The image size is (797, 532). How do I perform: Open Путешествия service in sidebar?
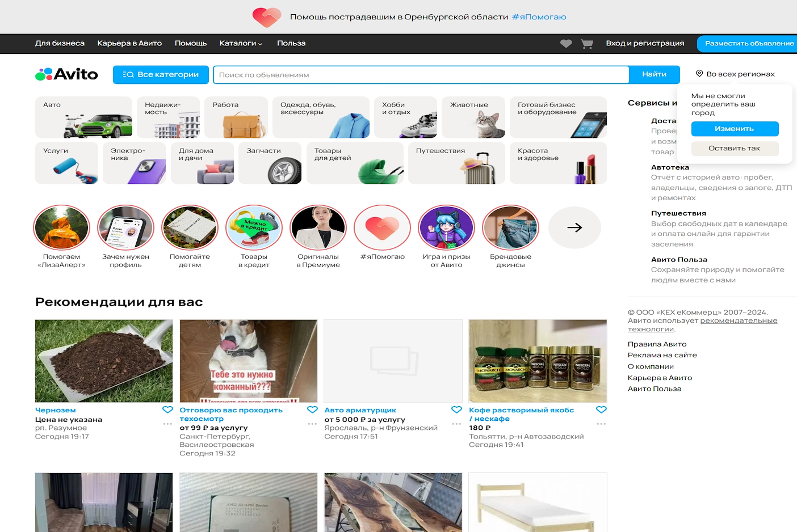(x=678, y=213)
